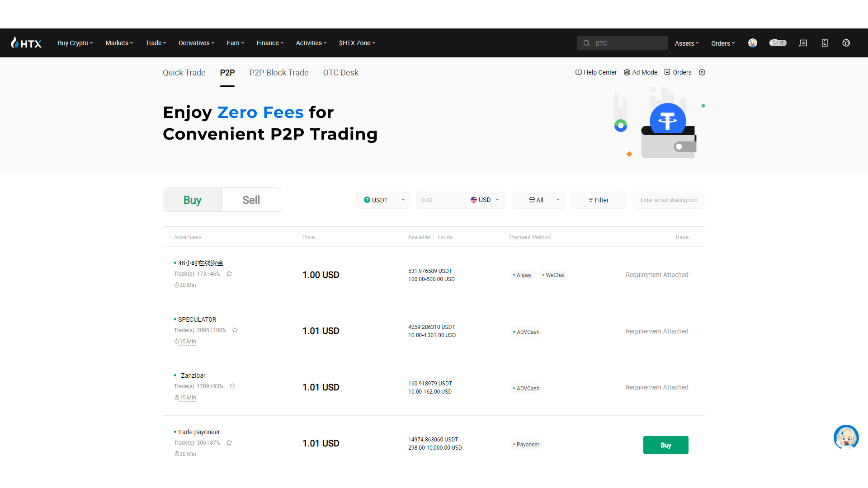Click the P2P Block Trade link
The width and height of the screenshot is (868, 488).
point(278,72)
